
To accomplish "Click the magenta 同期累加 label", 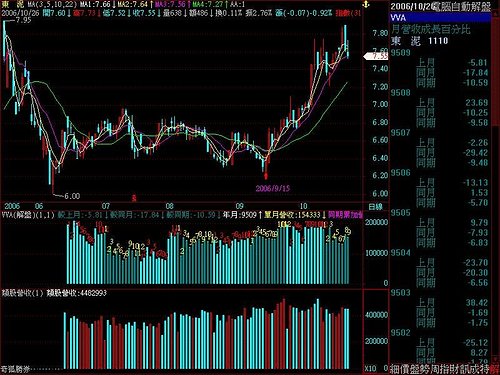I will (345, 215).
